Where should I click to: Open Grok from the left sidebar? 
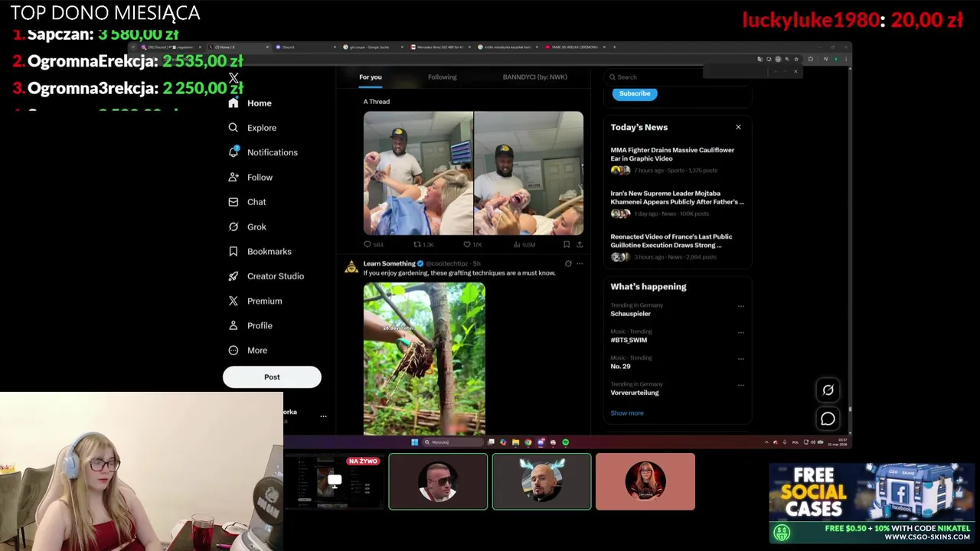(247, 227)
